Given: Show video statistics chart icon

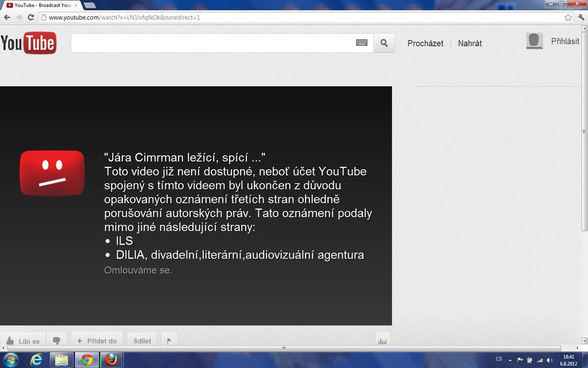Looking at the screenshot, I should [x=382, y=340].
